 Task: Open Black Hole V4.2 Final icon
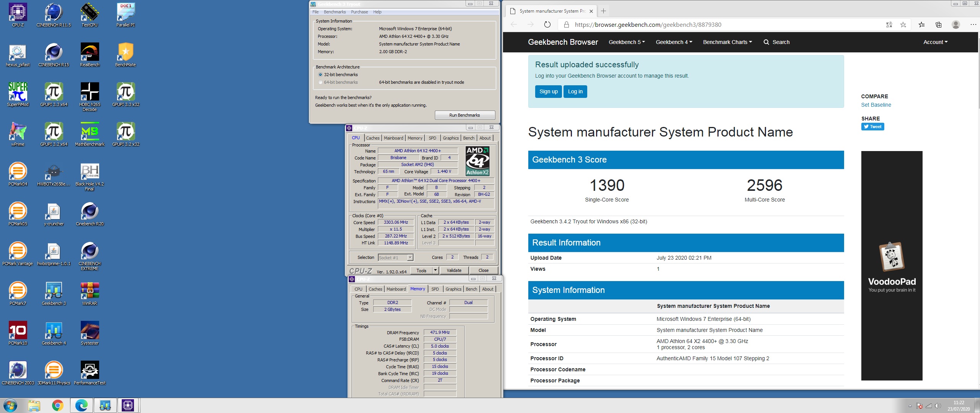pyautogui.click(x=90, y=176)
